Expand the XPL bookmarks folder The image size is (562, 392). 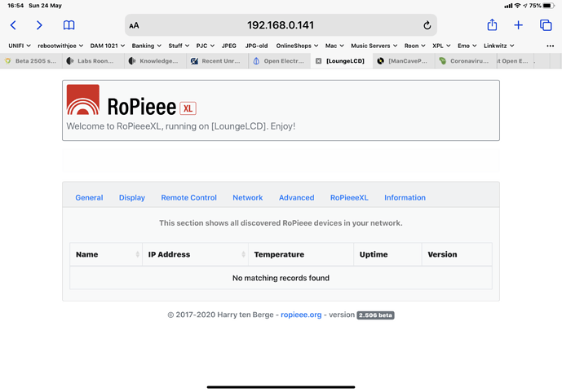click(441, 46)
